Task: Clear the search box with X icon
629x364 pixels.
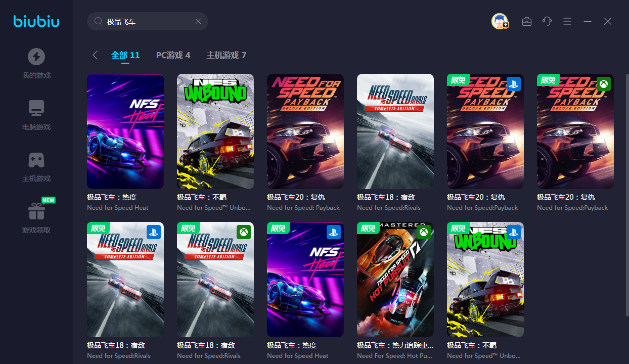Action: point(198,21)
